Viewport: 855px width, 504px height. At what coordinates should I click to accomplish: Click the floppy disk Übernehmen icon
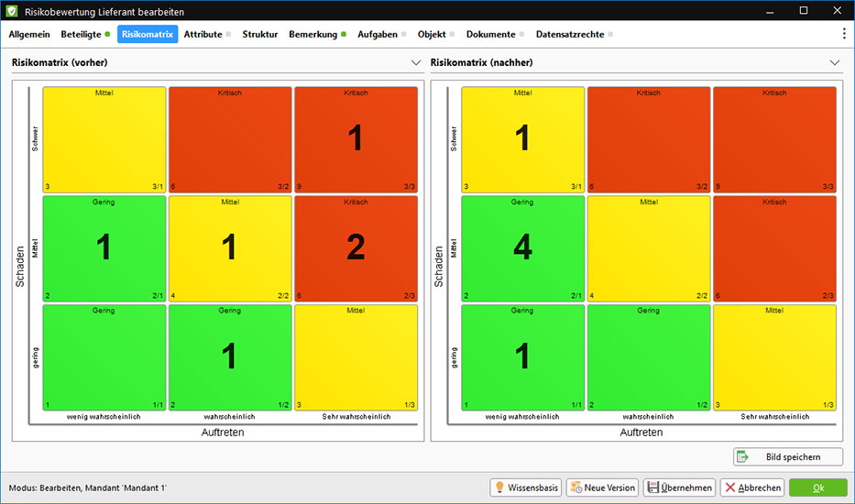[652, 488]
